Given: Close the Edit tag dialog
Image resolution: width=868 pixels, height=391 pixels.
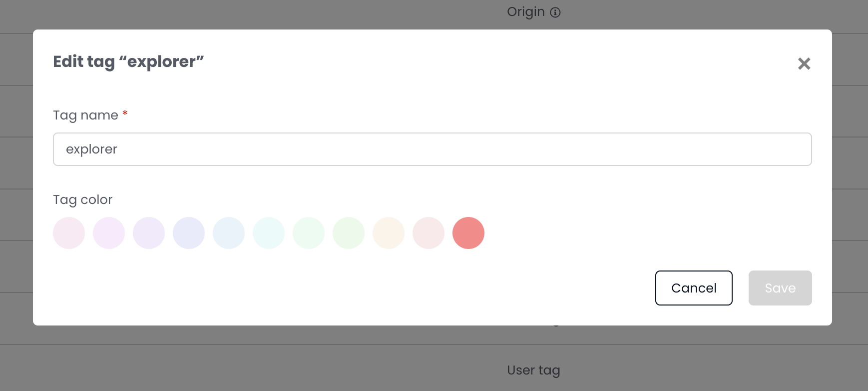Looking at the screenshot, I should point(805,64).
